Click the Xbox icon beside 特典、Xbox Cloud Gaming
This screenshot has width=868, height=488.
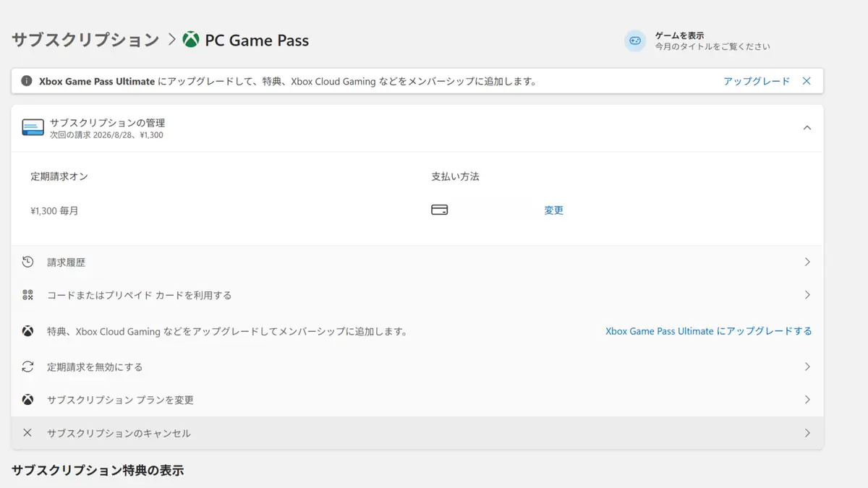coord(27,331)
